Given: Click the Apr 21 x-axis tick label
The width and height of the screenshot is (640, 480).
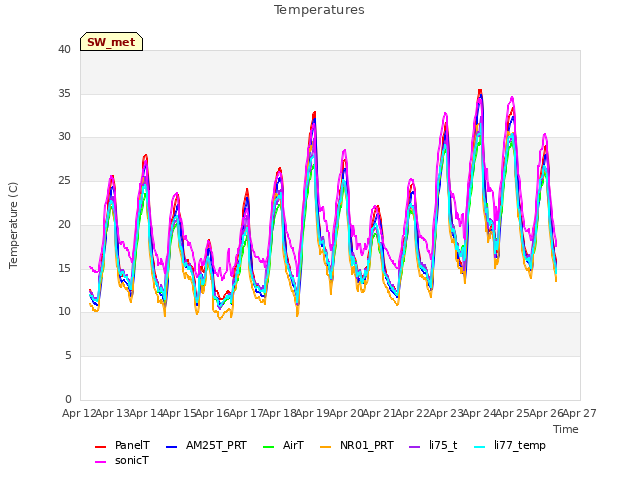Looking at the screenshot, I should 379,413.
